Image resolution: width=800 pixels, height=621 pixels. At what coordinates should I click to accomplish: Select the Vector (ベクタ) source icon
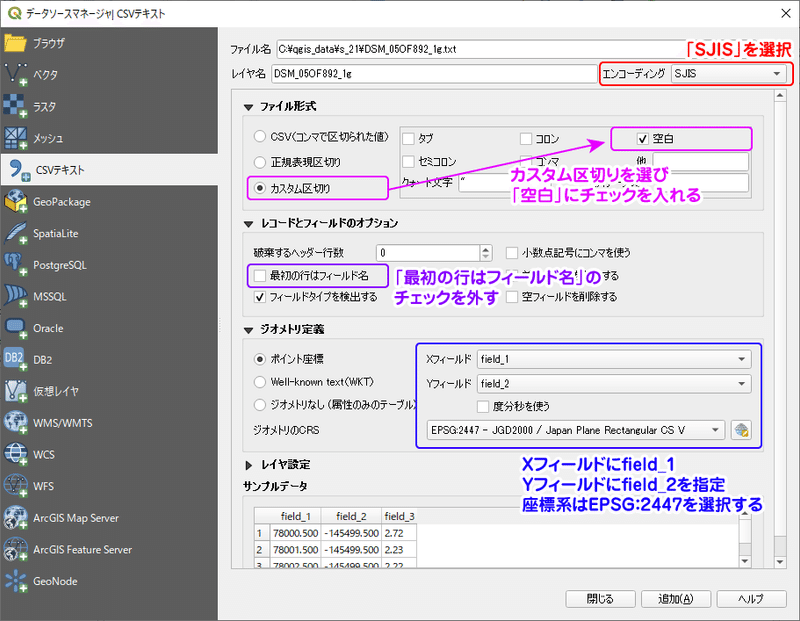point(15,74)
